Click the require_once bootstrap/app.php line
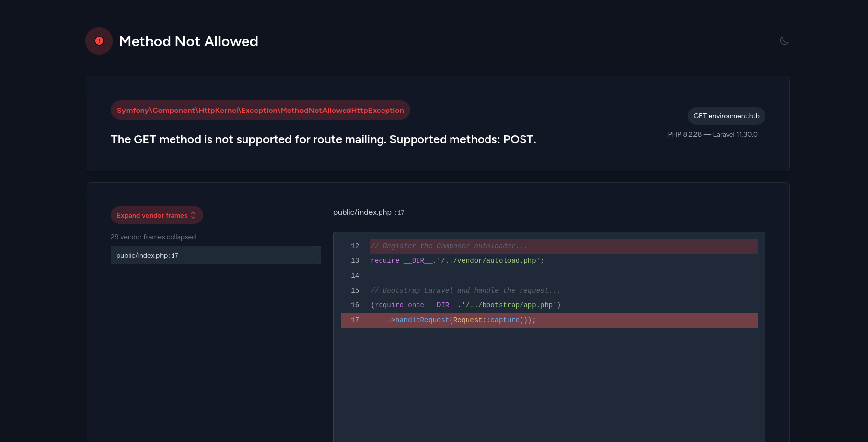The width and height of the screenshot is (868, 442). click(x=466, y=305)
